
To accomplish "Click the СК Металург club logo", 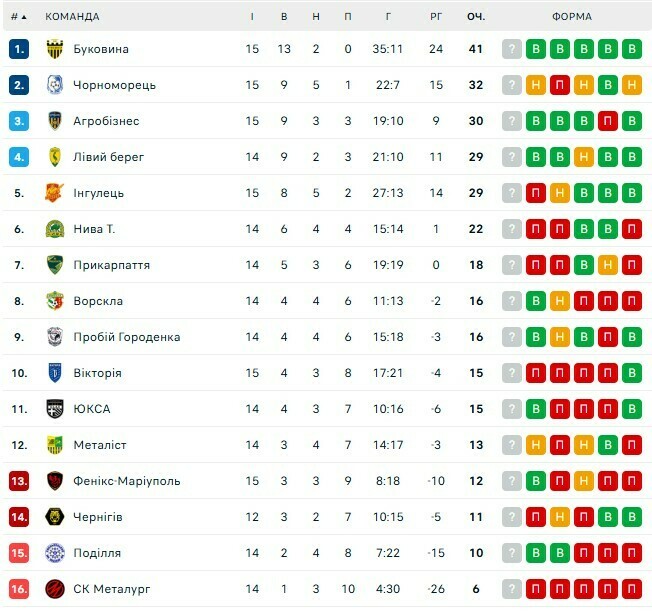I will point(55,589).
